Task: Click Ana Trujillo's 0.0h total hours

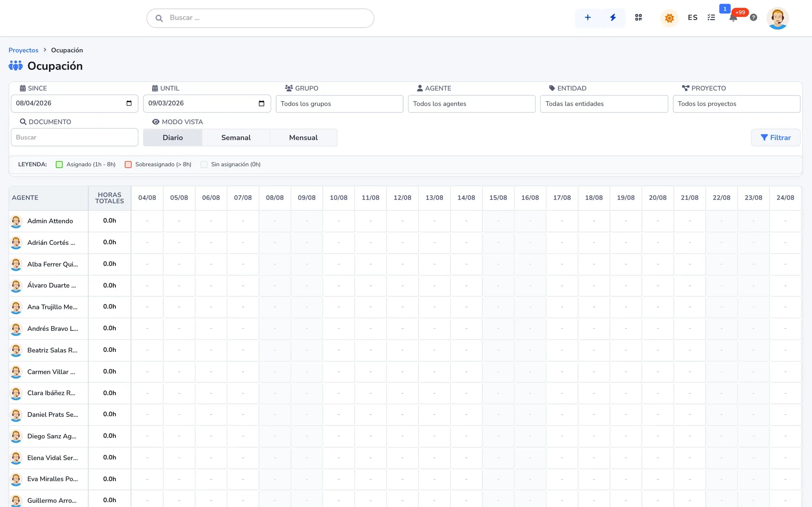Action: pyautogui.click(x=110, y=306)
